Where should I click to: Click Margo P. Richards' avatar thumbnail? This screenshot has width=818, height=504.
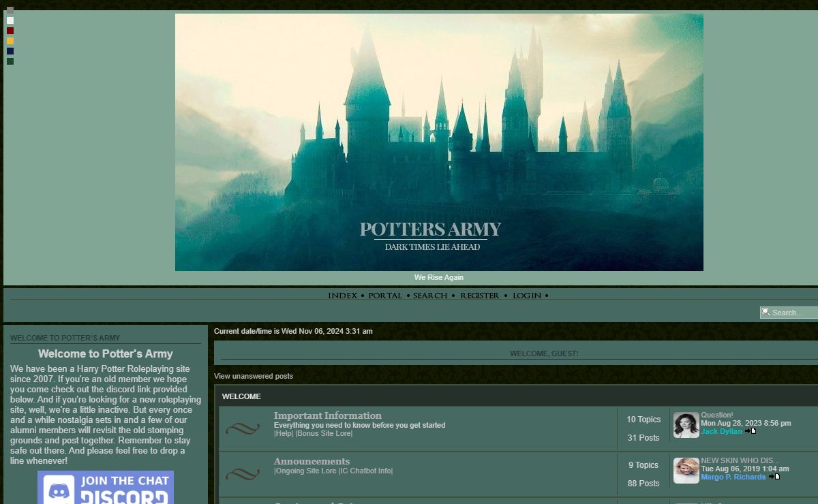pos(686,471)
